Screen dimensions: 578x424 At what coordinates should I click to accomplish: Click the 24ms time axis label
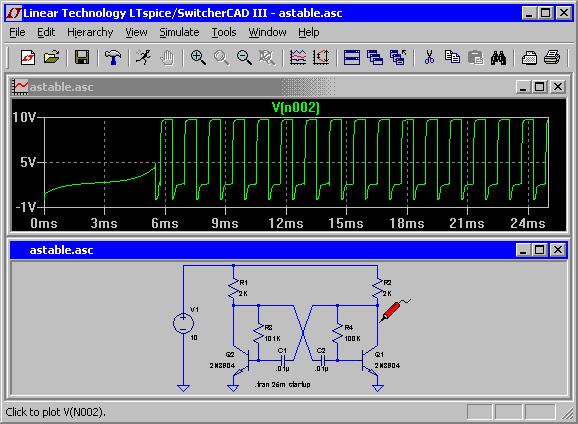coord(528,223)
